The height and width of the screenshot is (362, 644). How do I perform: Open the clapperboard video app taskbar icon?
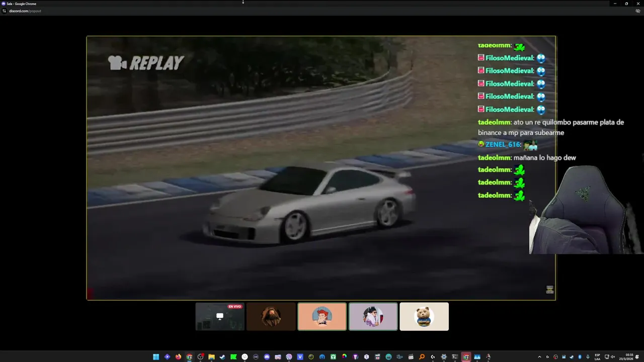(x=411, y=357)
